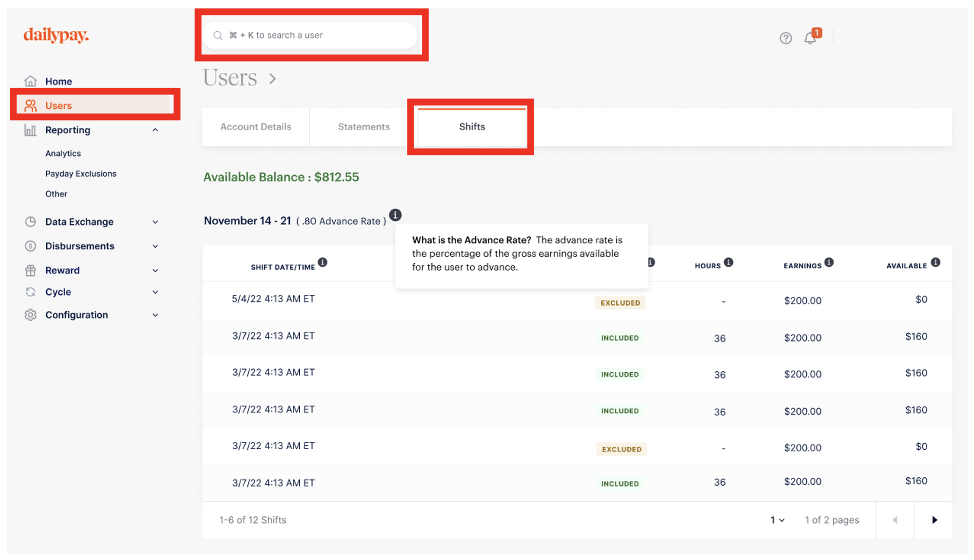Navigate to Home in sidebar
974x560 pixels.
(59, 82)
